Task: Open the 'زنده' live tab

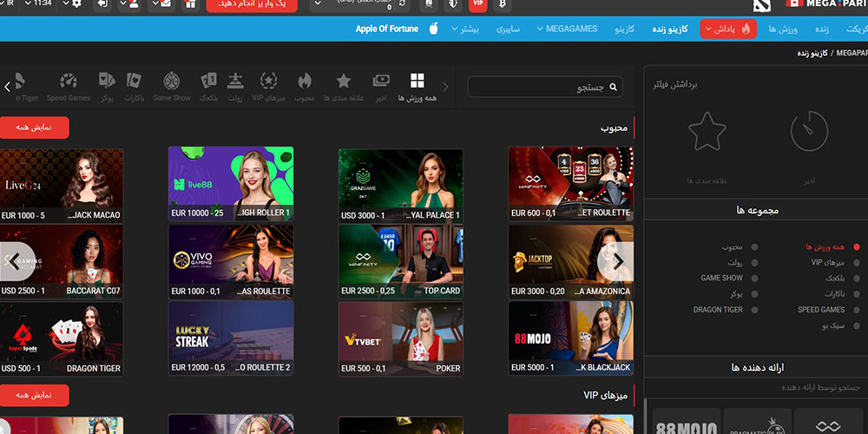Action: (x=821, y=29)
